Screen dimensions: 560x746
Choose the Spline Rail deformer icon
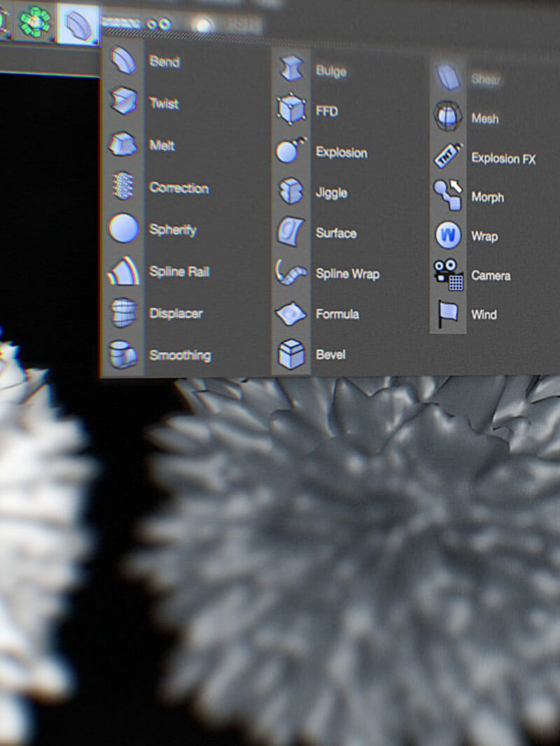[x=123, y=272]
